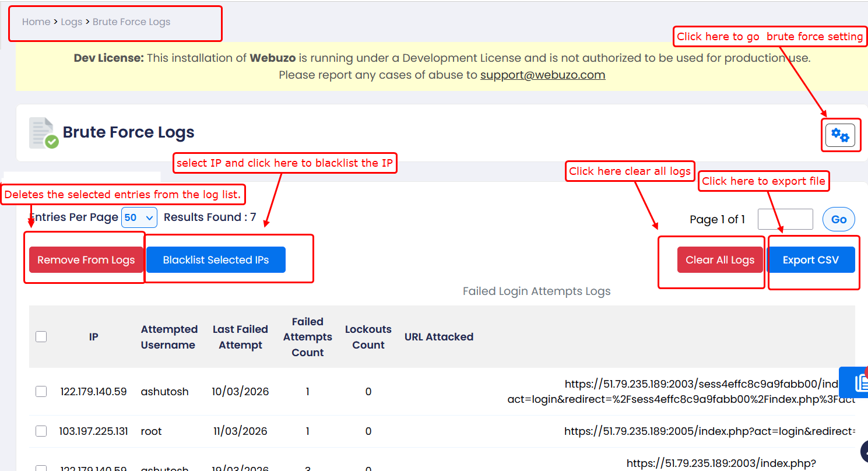Click the Failed Attempts Count column header
Image resolution: width=868 pixels, height=471 pixels.
pos(307,337)
